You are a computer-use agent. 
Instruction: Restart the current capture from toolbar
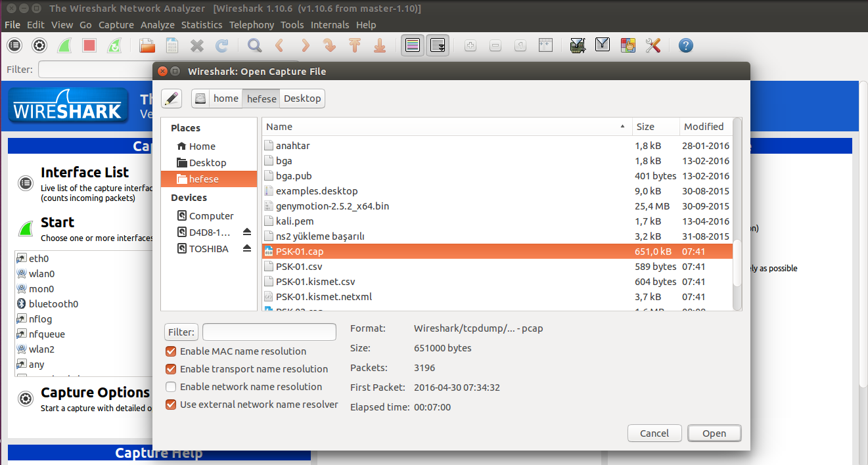click(114, 45)
